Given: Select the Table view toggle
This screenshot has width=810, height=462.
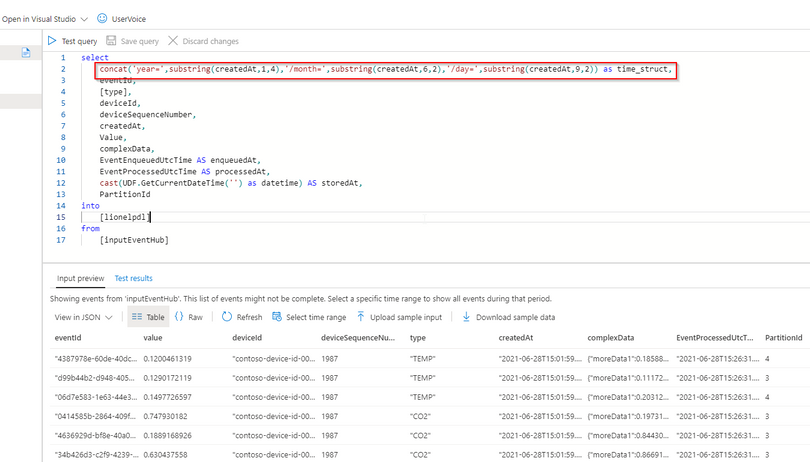Looking at the screenshot, I should pyautogui.click(x=148, y=317).
